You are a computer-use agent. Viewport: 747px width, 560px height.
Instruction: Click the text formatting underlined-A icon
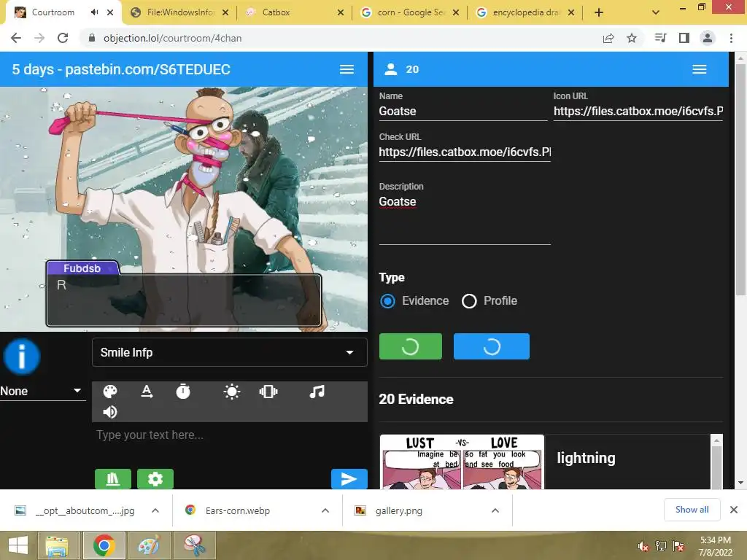147,392
